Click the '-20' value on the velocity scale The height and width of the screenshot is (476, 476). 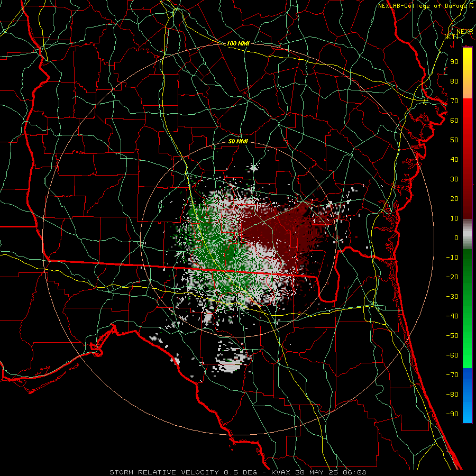coord(452,277)
